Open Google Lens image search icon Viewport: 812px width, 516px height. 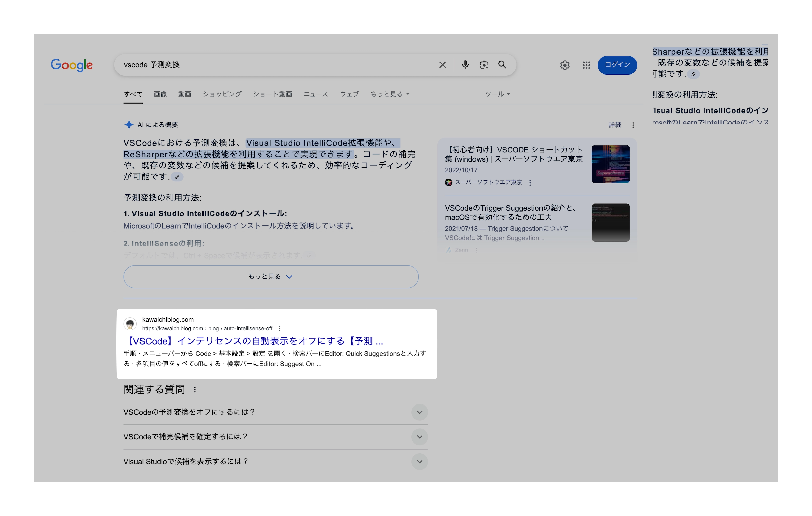click(x=484, y=65)
